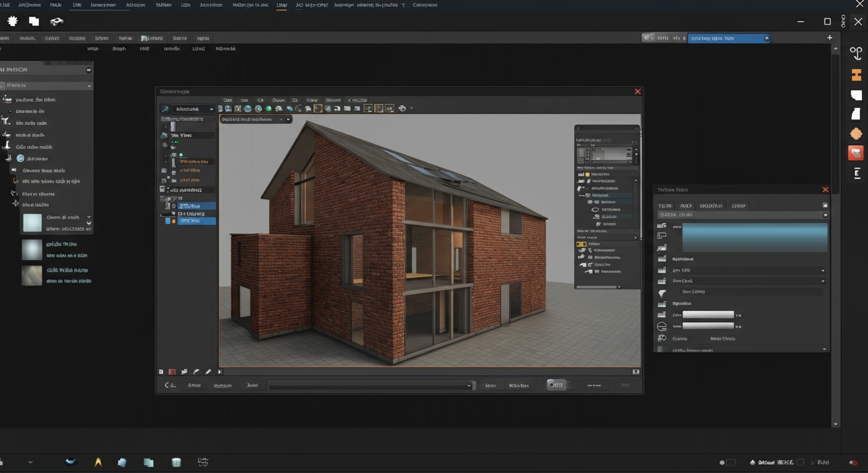This screenshot has height=473, width=868.
Task: Toggle the yellow layer checkbox in the floating scene panel
Action: 581,244
